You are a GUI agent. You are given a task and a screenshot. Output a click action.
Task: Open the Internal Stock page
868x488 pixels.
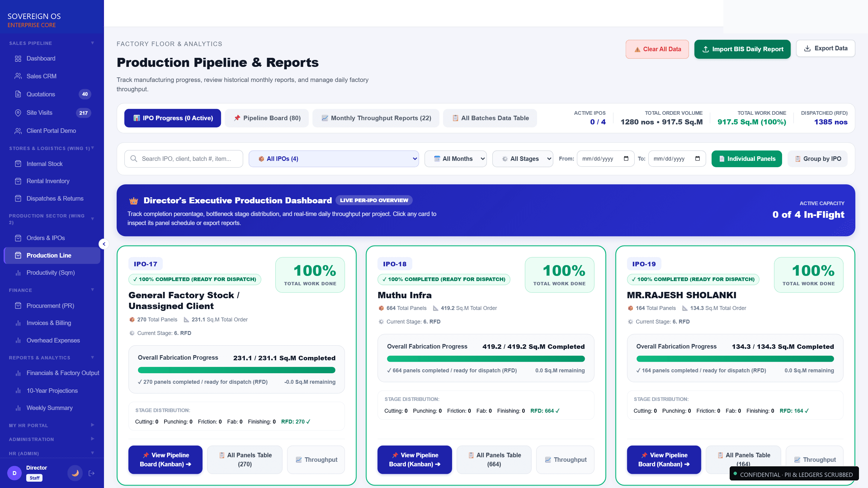click(52, 164)
